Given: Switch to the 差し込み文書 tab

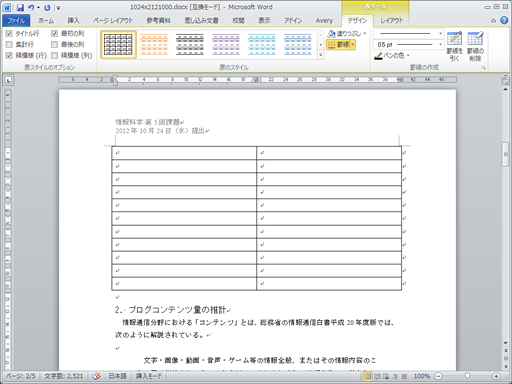Looking at the screenshot, I should [x=201, y=21].
